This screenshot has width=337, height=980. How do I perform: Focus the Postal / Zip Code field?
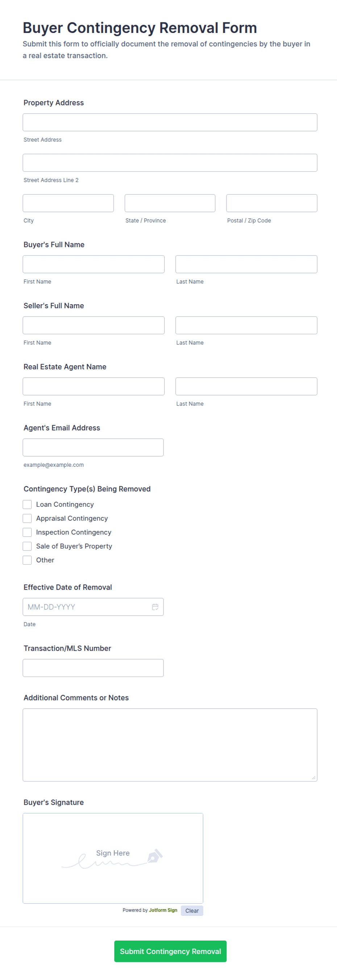(271, 203)
